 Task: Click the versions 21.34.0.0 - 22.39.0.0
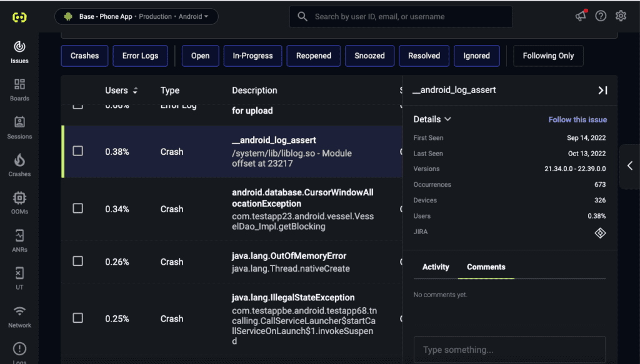[x=575, y=169]
